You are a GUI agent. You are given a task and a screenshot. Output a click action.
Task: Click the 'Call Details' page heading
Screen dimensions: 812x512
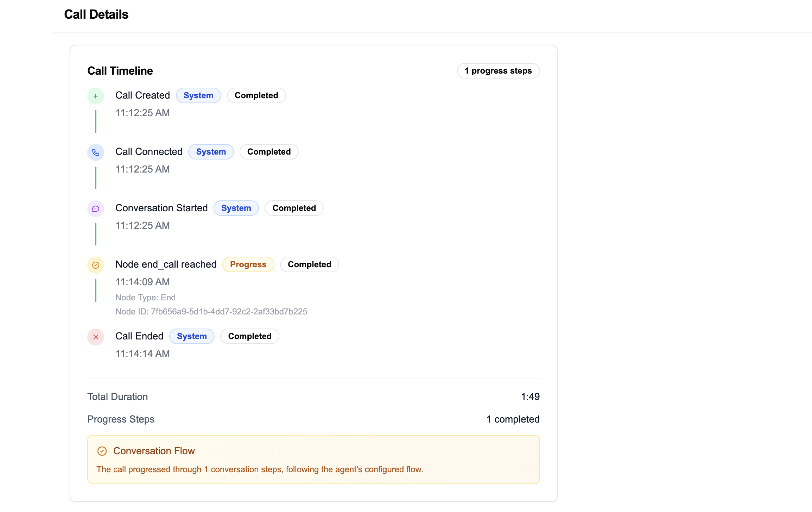pyautogui.click(x=96, y=14)
